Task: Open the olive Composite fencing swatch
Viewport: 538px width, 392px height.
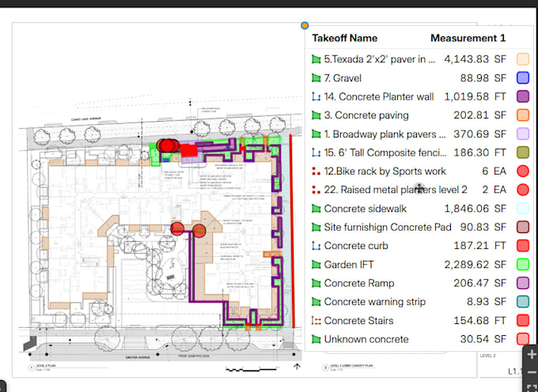Action: 523,153
